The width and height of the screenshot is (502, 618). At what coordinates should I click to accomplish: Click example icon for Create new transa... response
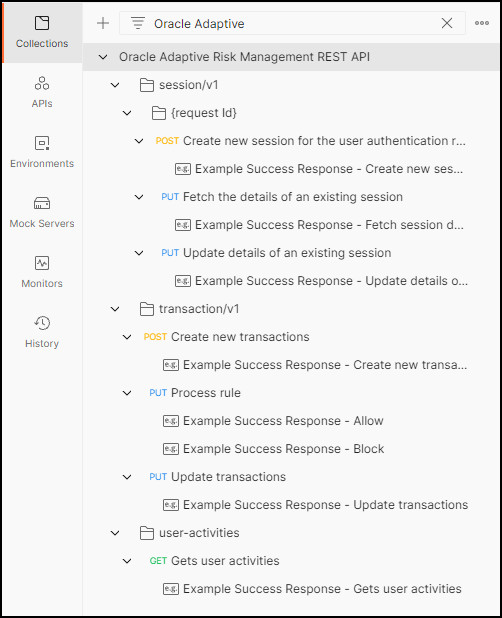(x=171, y=365)
